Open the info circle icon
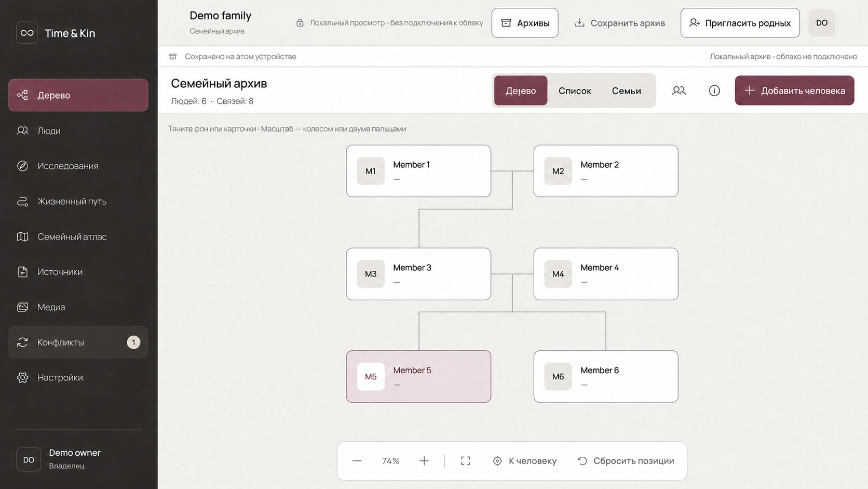868x489 pixels. (714, 90)
